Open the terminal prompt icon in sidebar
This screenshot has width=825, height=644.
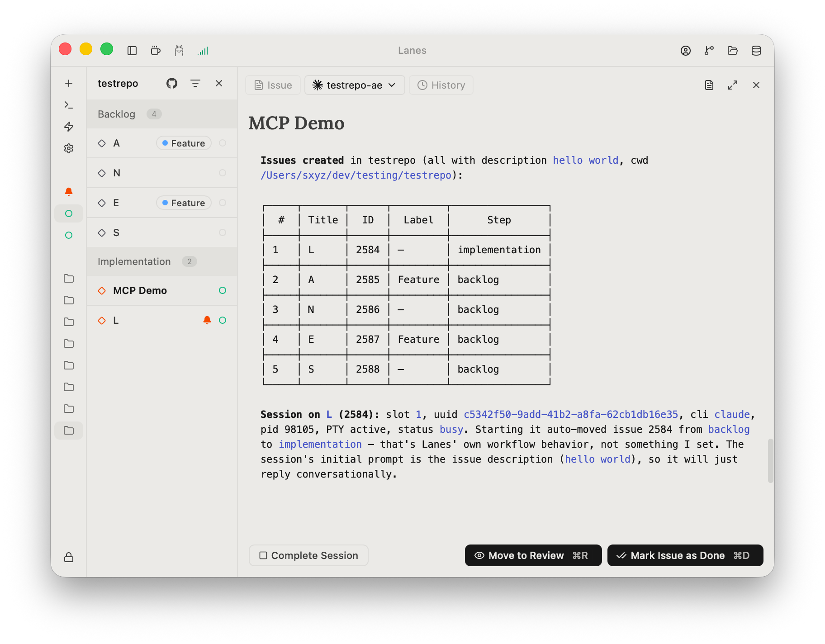69,105
